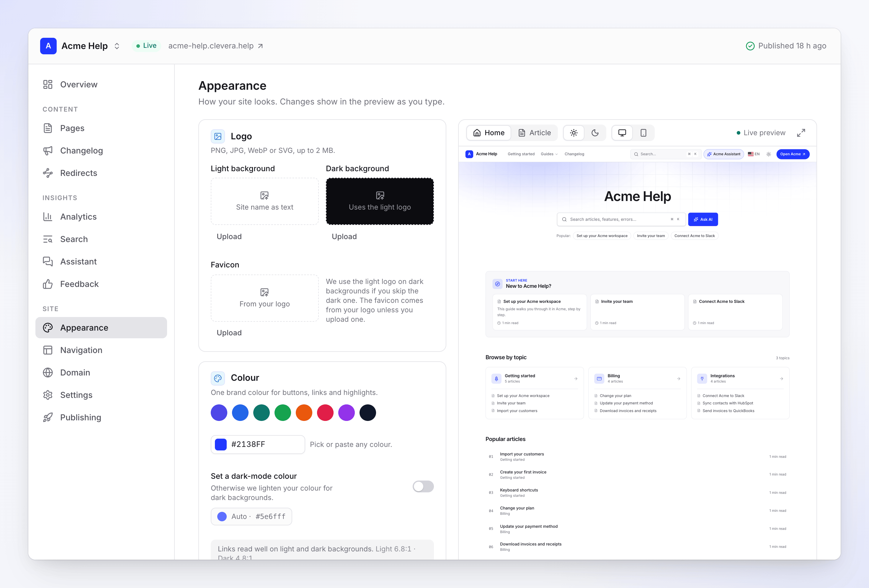869x588 pixels.
Task: Select desktop preview device
Action: (622, 133)
